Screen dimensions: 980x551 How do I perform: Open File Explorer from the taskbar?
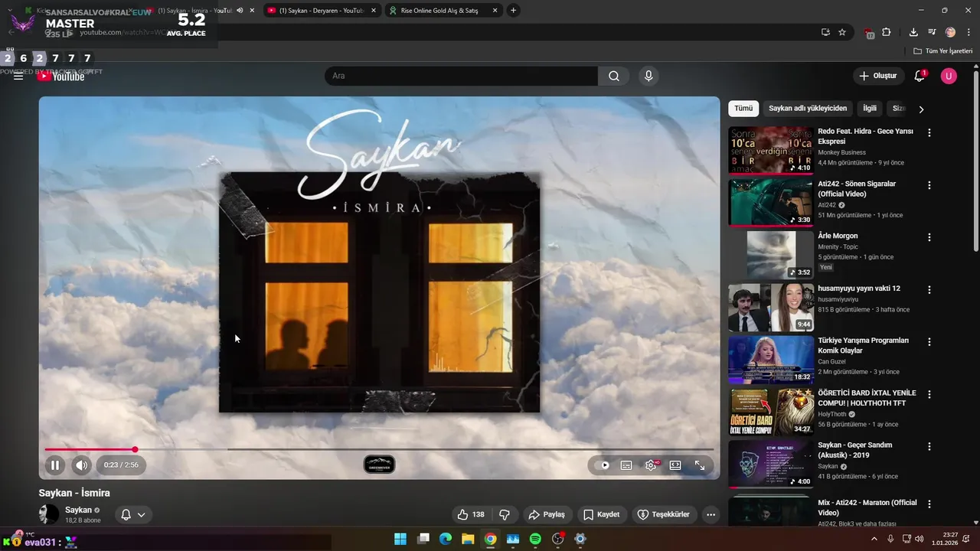[x=468, y=539]
